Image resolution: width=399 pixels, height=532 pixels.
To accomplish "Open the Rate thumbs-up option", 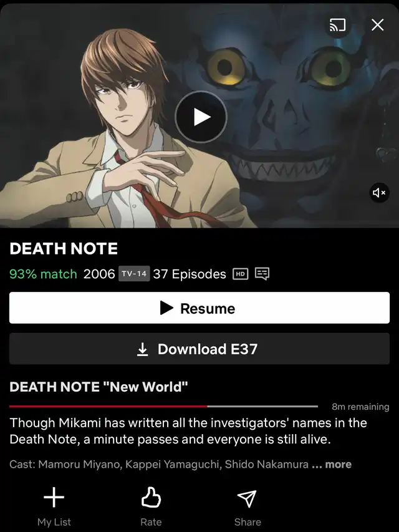I will click(151, 506).
